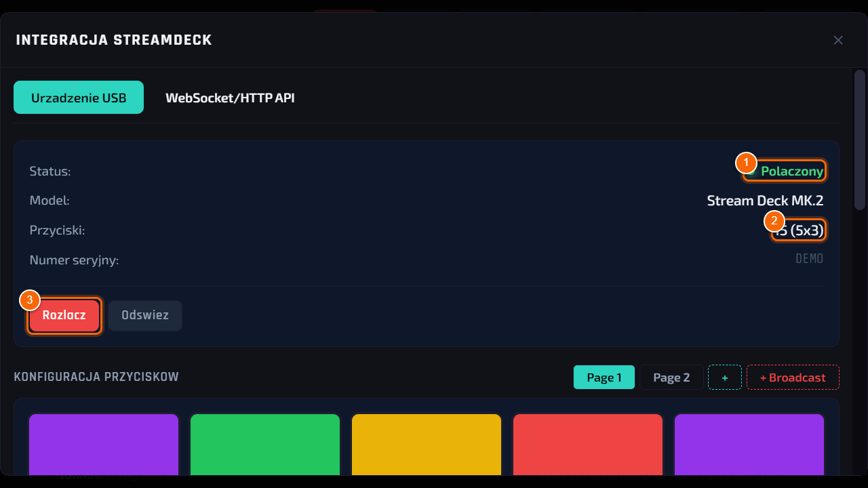Screen dimensions: 868x488
Task: Click the dialog's vertical scrollbar
Action: coord(859,140)
